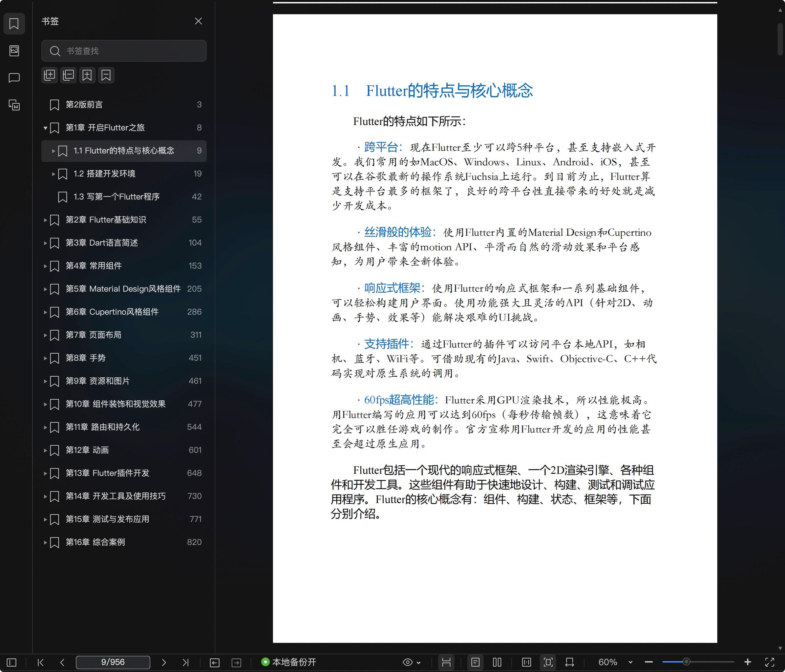This screenshot has height=672, width=785.
Task: Select bookmark 第10章 组件装饰和视觉效果
Action: click(124, 404)
